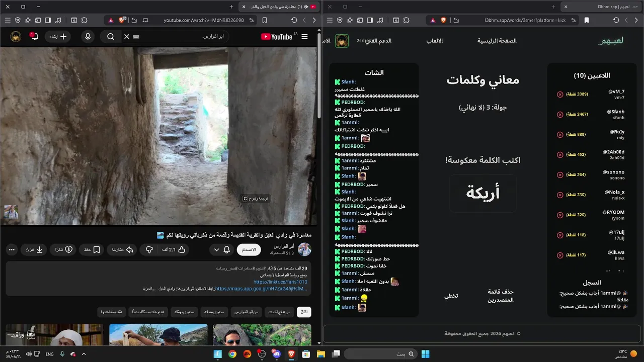The image size is (644, 362).
Task: Open the bucket-hat man suggested video thumbnail
Action: (158, 335)
